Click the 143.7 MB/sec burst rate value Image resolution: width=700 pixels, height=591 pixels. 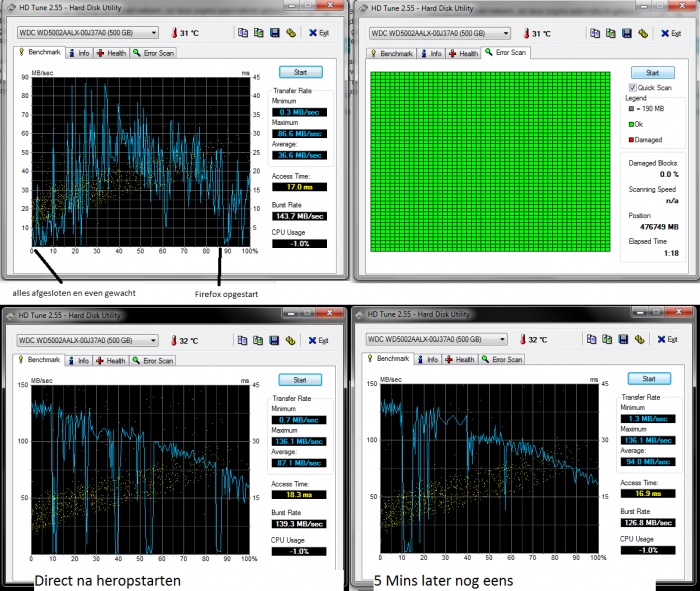(x=299, y=216)
